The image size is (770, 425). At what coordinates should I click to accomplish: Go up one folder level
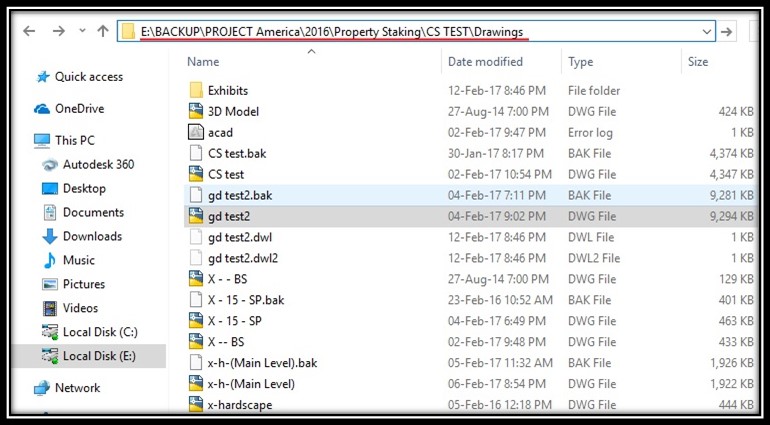coord(103,31)
